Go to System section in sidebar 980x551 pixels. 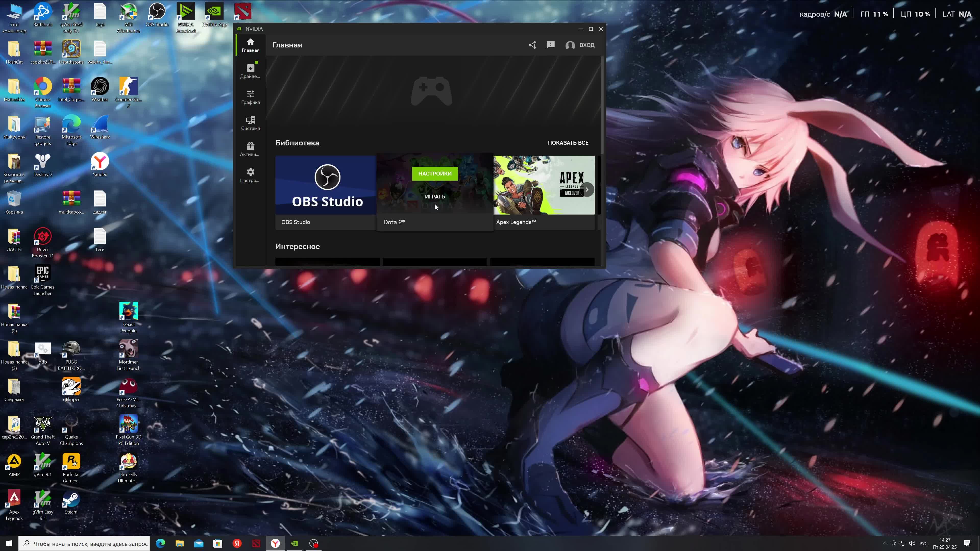click(250, 123)
